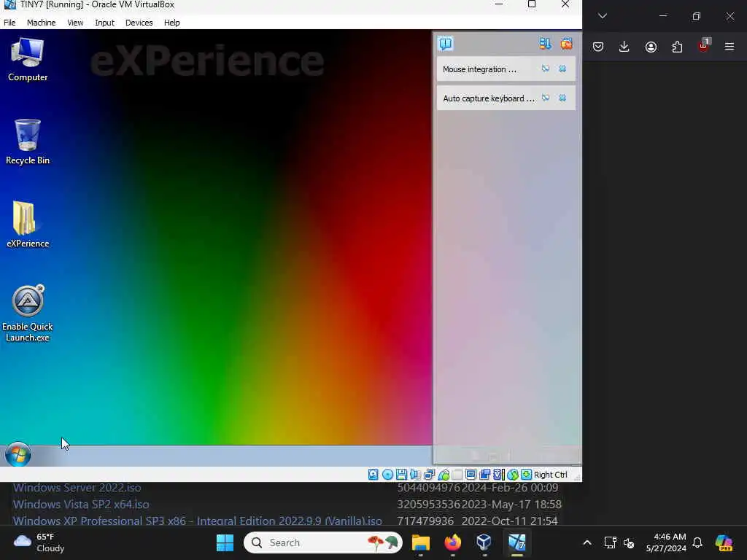Open Firefox downloads panel
This screenshot has width=747, height=560.
click(x=624, y=47)
